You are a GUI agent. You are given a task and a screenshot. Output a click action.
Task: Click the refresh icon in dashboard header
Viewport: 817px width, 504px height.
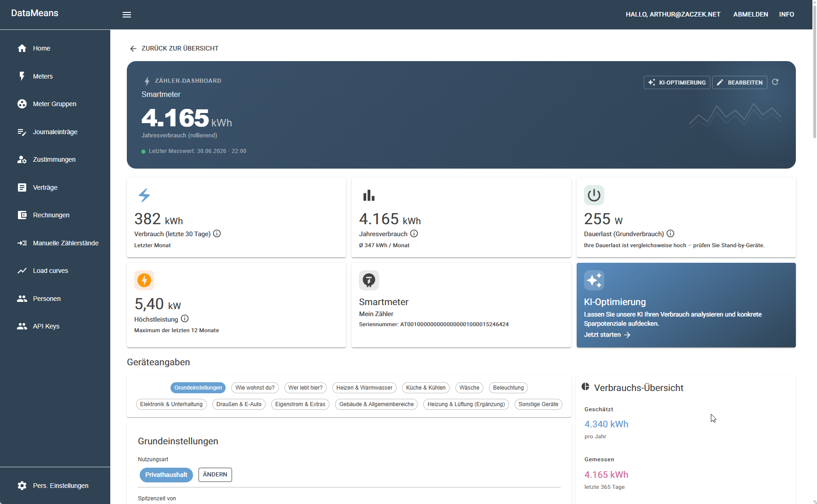point(775,82)
